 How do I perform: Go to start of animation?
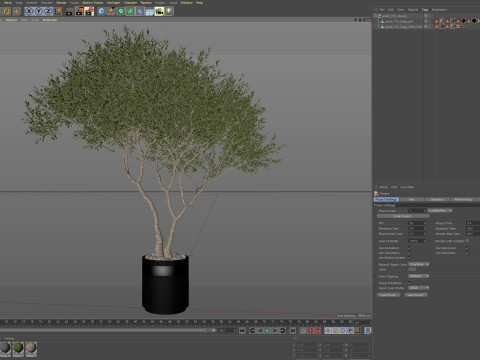(x=242, y=331)
